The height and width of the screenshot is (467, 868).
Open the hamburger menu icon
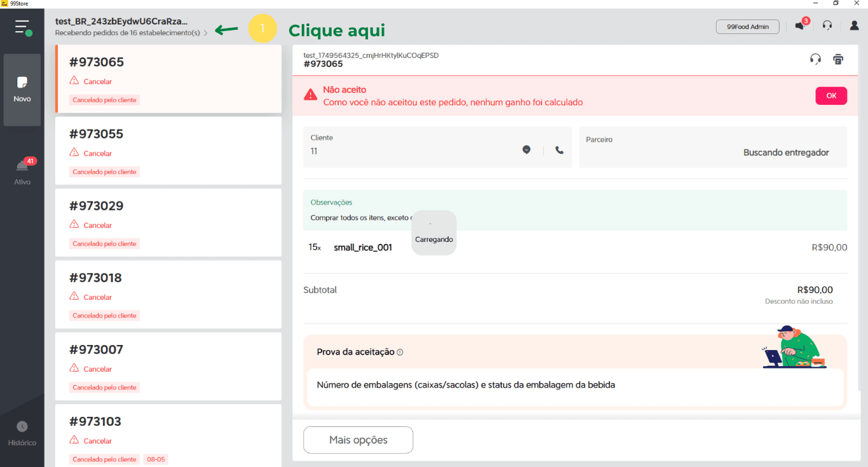[23, 27]
